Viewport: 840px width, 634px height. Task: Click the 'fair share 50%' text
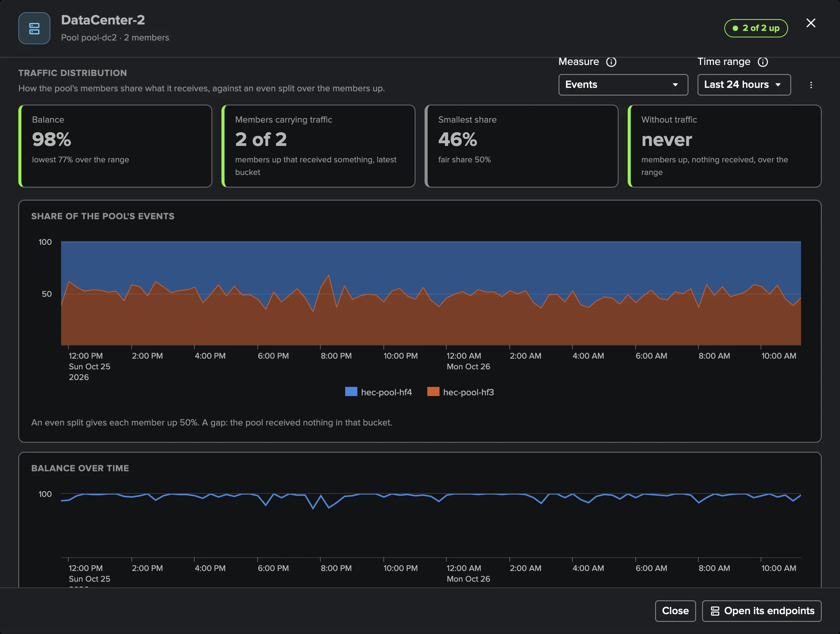[464, 160]
